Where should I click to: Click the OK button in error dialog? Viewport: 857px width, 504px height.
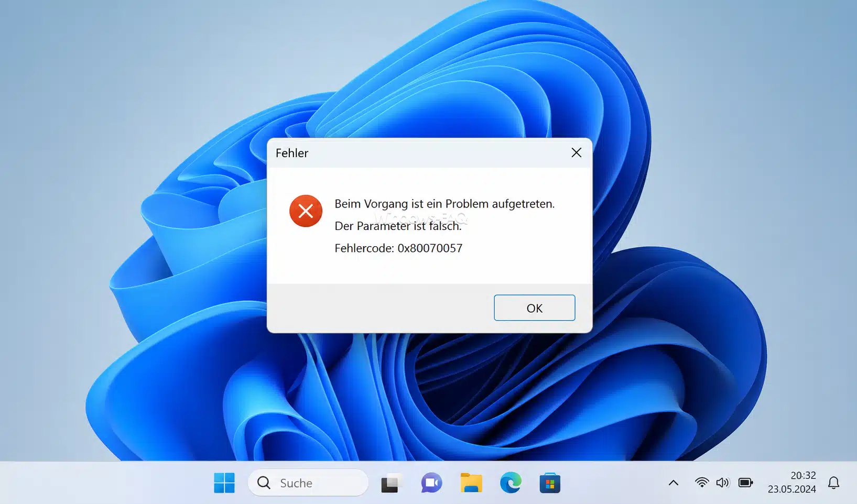(534, 308)
